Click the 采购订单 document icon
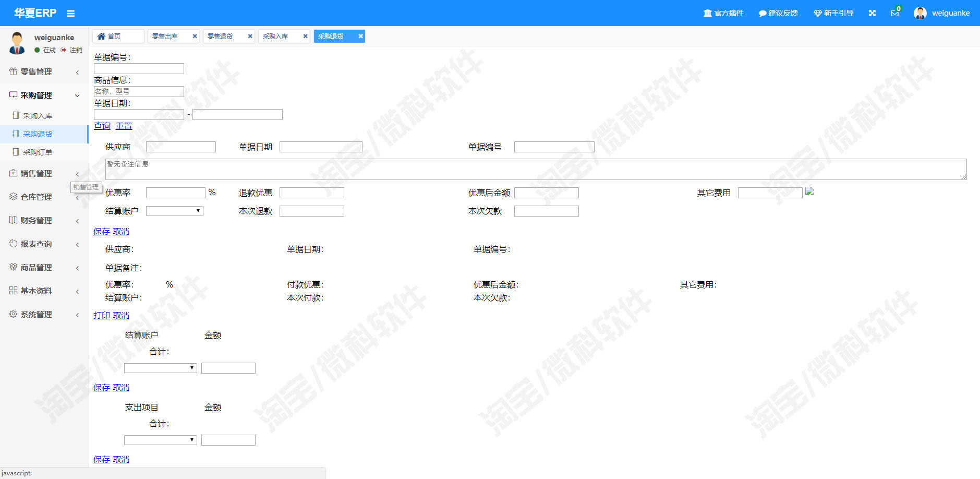The height and width of the screenshot is (479, 980). pos(16,152)
